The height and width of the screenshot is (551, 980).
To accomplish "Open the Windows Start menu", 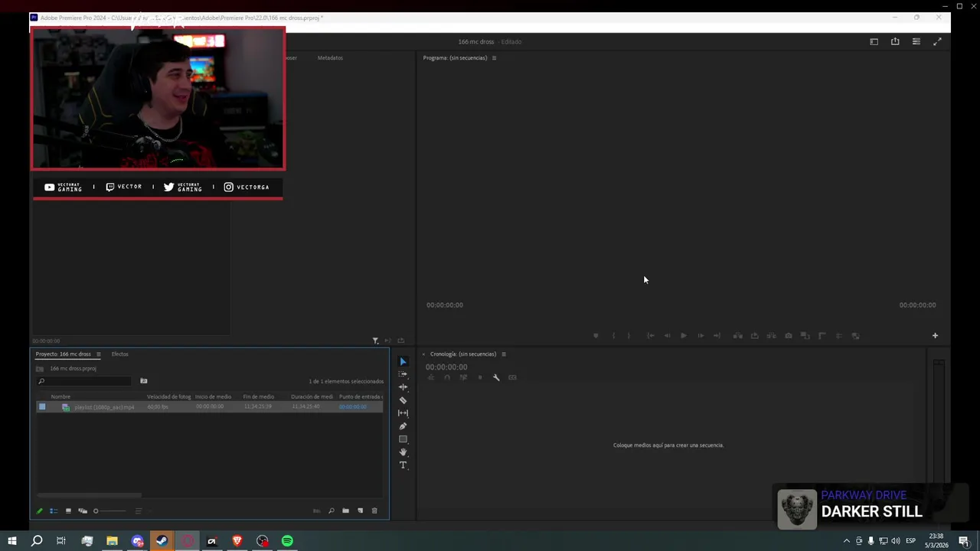I will coord(12,541).
